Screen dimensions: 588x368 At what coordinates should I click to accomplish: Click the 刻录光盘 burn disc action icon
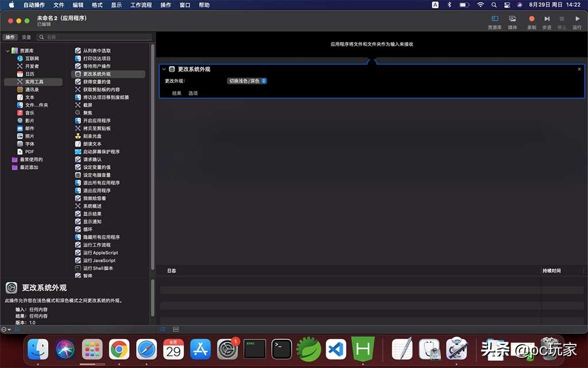pyautogui.click(x=93, y=136)
